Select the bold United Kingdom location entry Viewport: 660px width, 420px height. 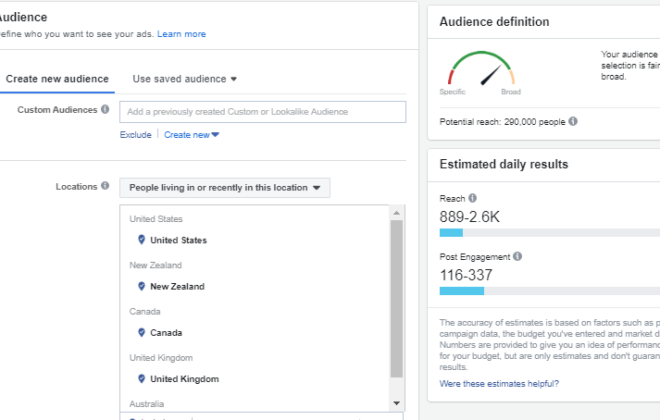(x=184, y=379)
